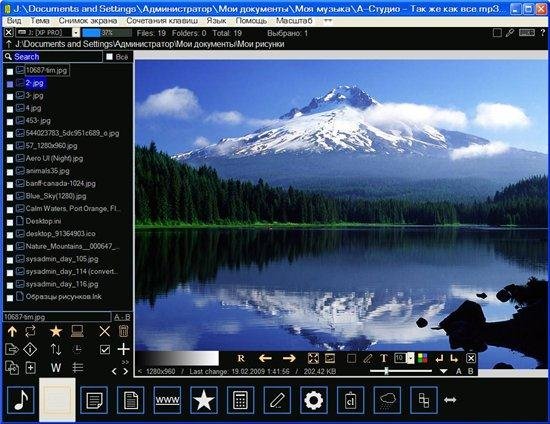Select the pencil draw tool in image toolbar
This screenshot has width=550, height=424.
(x=368, y=358)
